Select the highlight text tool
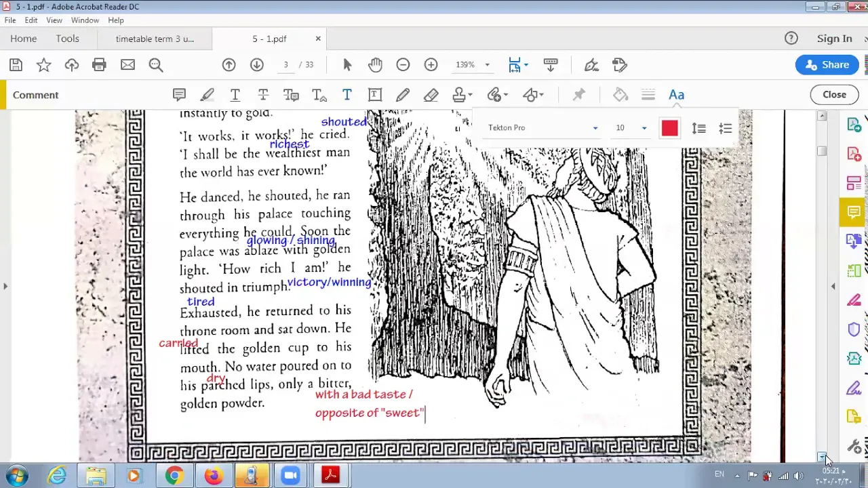This screenshot has height=488, width=868. pos(207,95)
